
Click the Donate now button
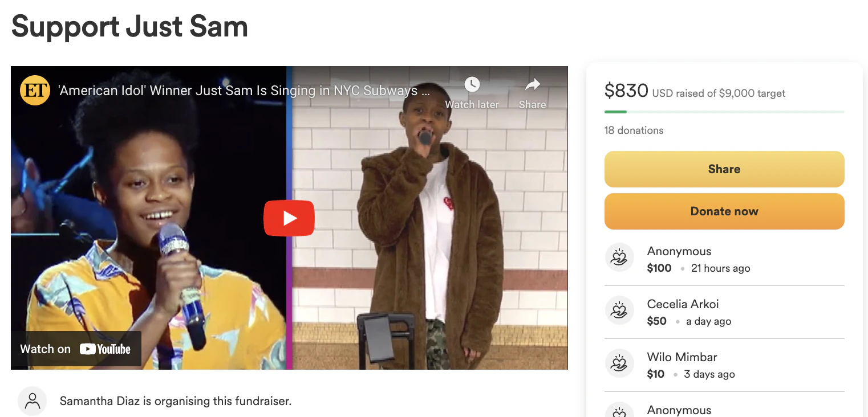click(724, 211)
